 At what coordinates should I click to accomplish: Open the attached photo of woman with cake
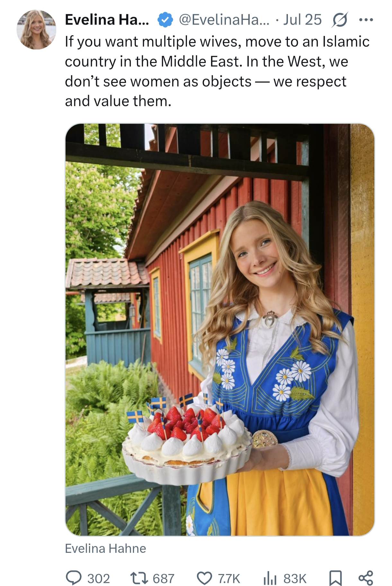[220, 330]
